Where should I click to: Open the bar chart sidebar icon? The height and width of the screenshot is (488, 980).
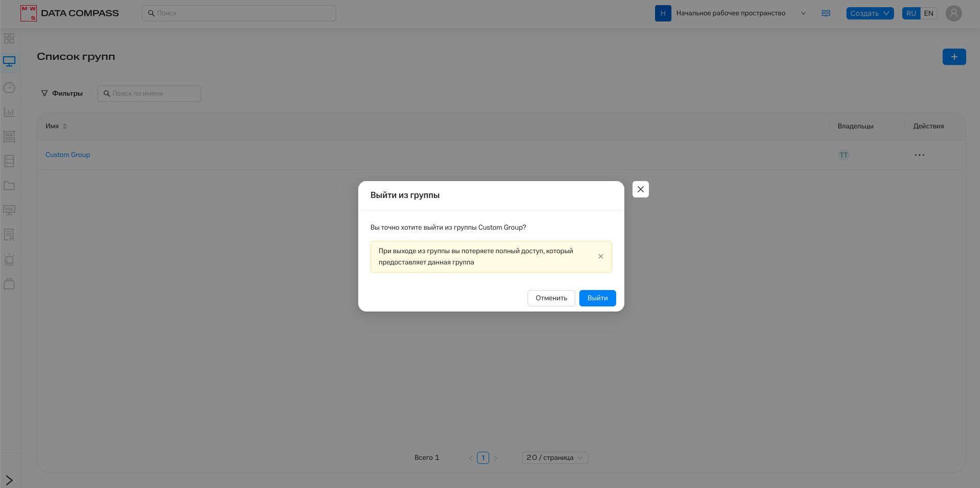click(9, 112)
